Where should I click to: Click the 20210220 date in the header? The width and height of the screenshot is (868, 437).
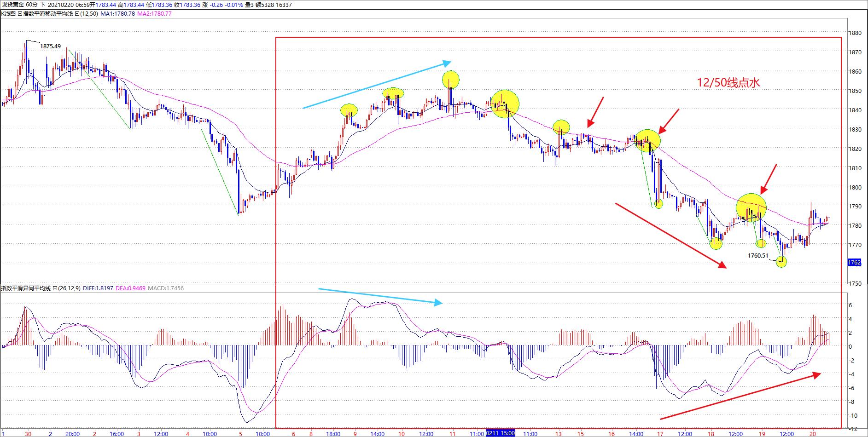(61, 5)
